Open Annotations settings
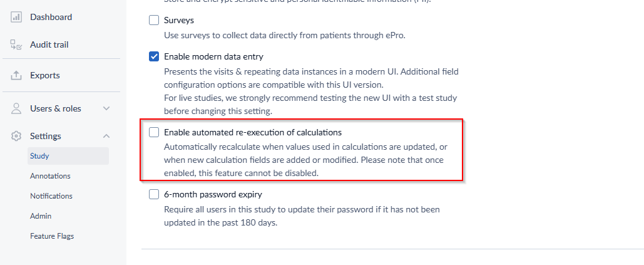This screenshot has width=644, height=265. tap(50, 176)
